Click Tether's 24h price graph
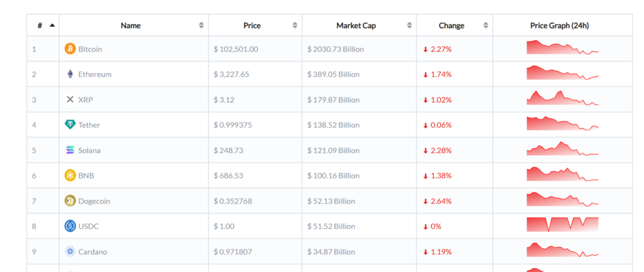Image resolution: width=644 pixels, height=272 pixels. click(x=563, y=124)
